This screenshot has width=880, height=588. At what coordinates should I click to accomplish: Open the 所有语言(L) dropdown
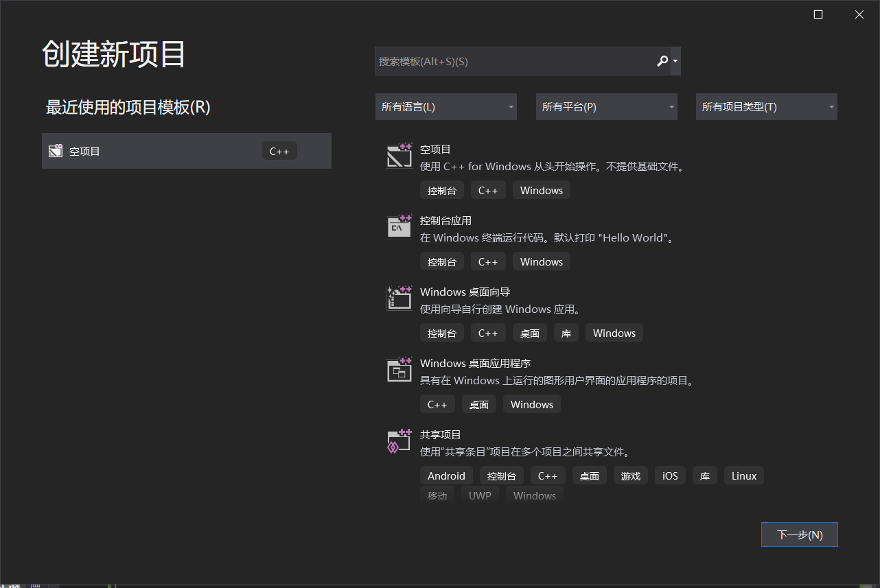(x=445, y=106)
